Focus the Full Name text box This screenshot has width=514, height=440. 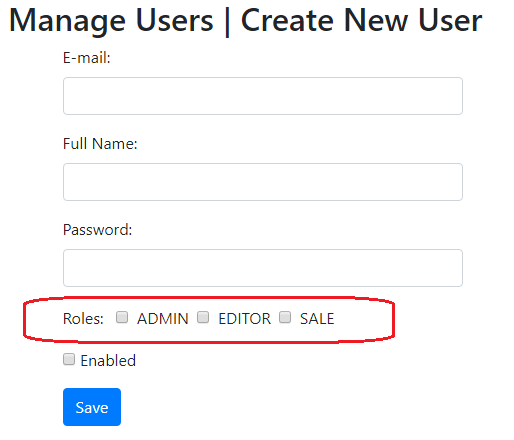(x=263, y=182)
